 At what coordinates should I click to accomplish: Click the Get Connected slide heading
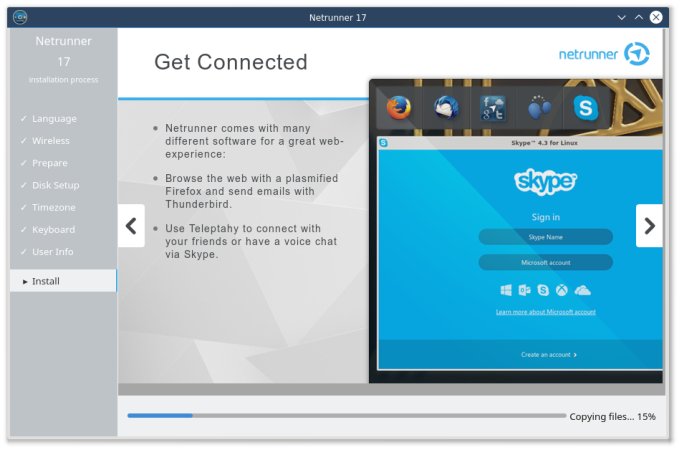coord(231,62)
